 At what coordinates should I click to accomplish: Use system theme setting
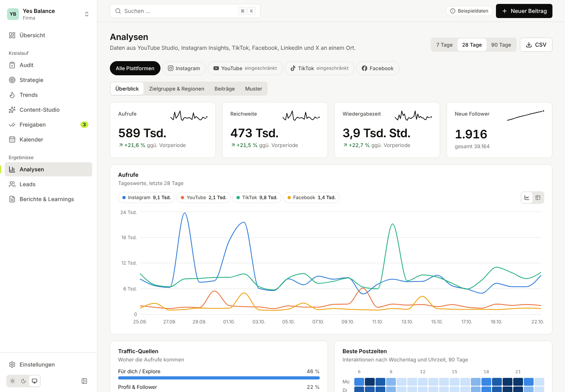(35, 381)
